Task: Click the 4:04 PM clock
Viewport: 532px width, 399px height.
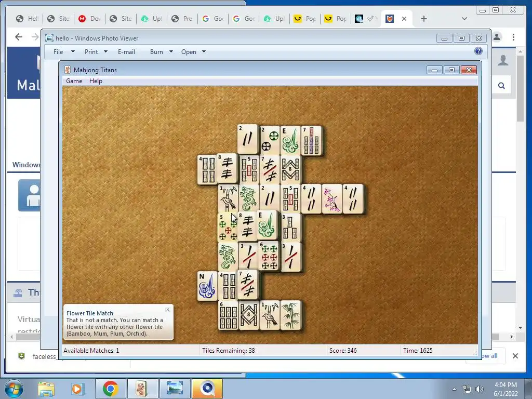Action: (x=506, y=385)
